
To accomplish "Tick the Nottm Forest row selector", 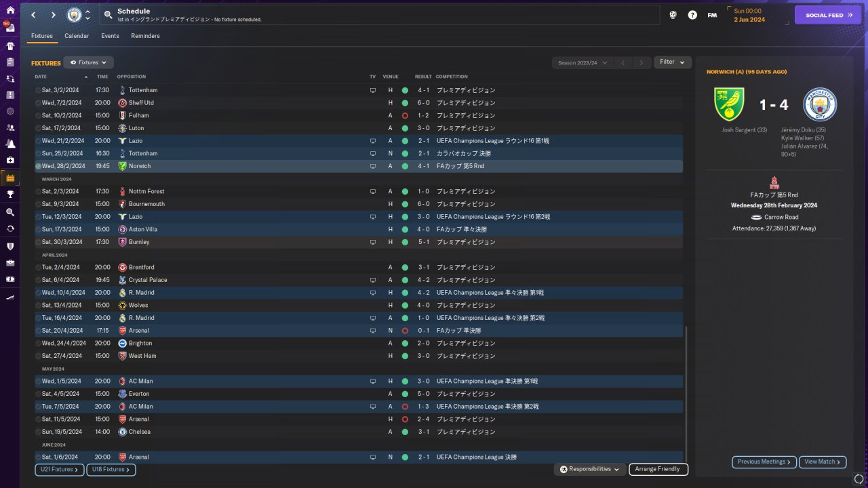I will [x=38, y=192].
